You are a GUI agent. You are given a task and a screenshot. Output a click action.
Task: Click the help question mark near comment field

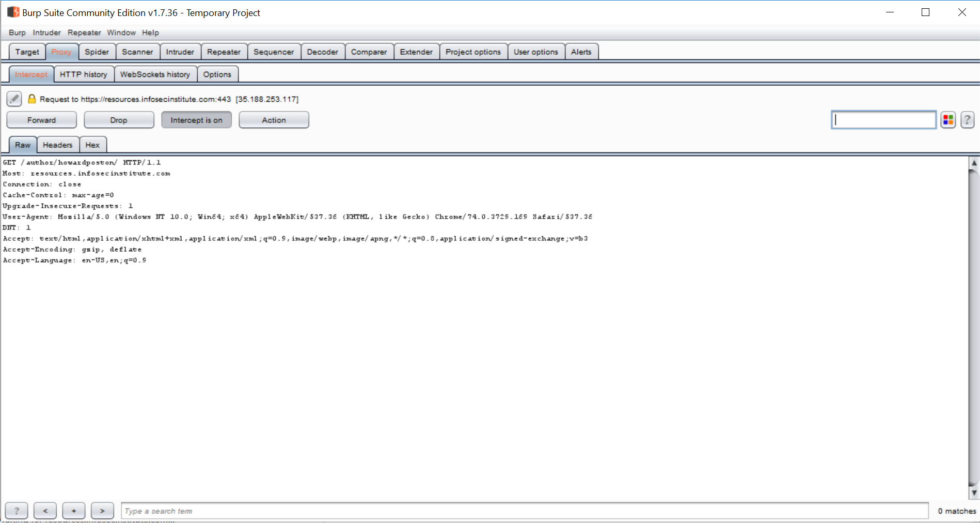point(967,120)
